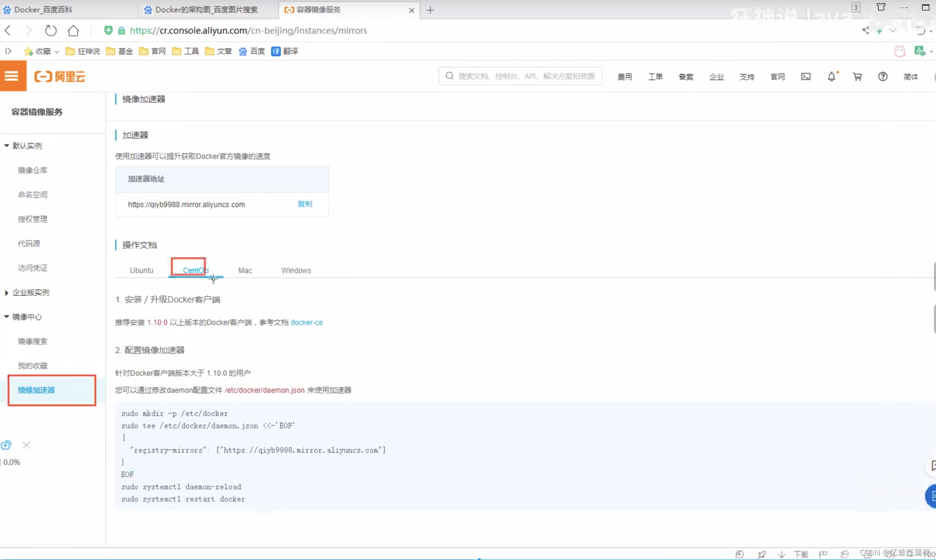Reload the page with refresh icon
936x560 pixels.
[51, 30]
